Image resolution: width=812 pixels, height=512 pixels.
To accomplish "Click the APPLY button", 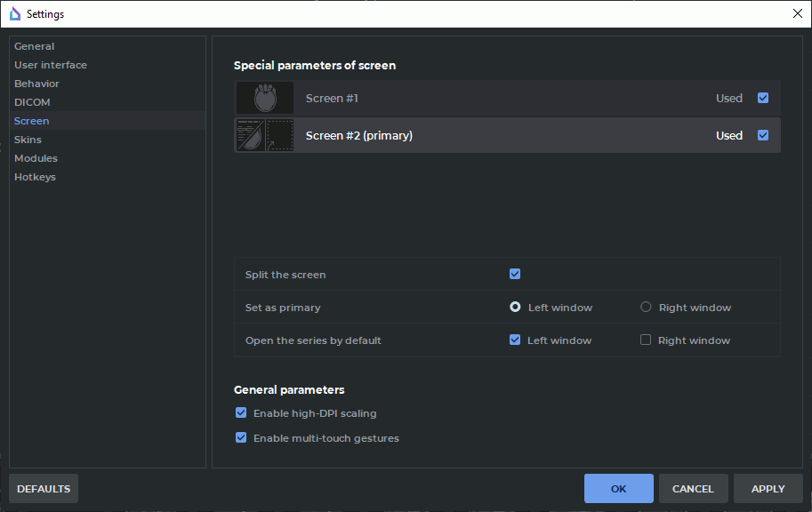I will (768, 489).
